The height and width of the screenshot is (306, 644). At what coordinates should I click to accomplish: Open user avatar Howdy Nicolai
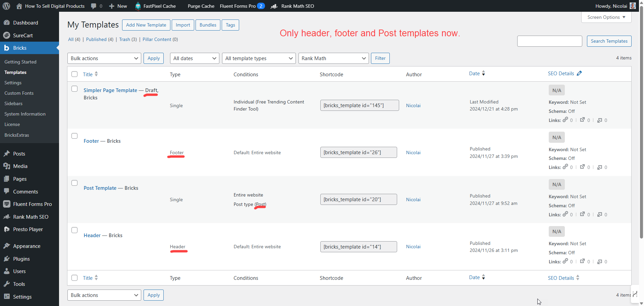tap(633, 6)
